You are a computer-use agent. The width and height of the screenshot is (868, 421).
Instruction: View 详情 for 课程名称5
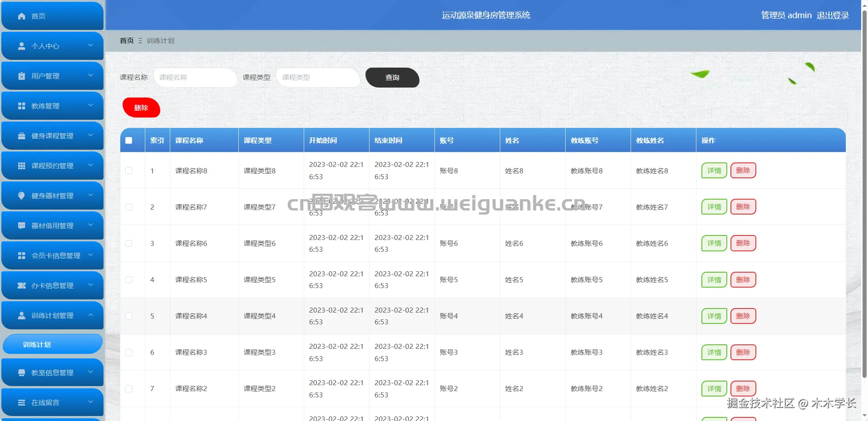[x=714, y=280]
